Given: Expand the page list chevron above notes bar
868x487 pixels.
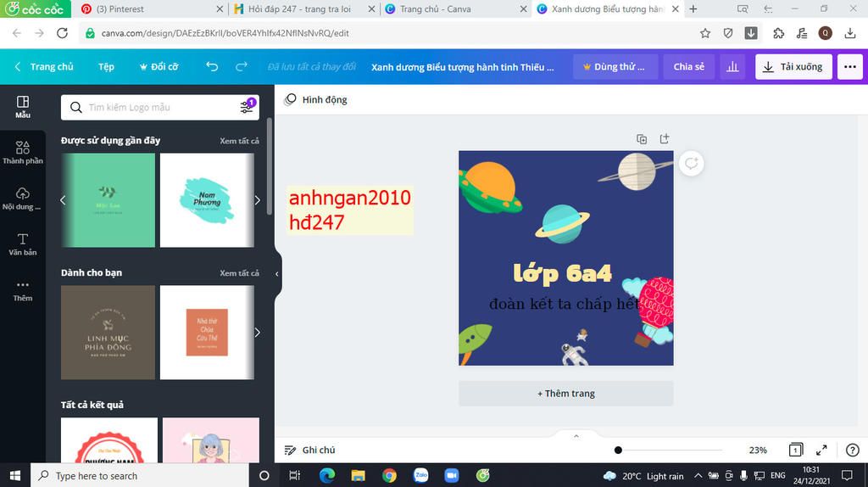Looking at the screenshot, I should (576, 436).
